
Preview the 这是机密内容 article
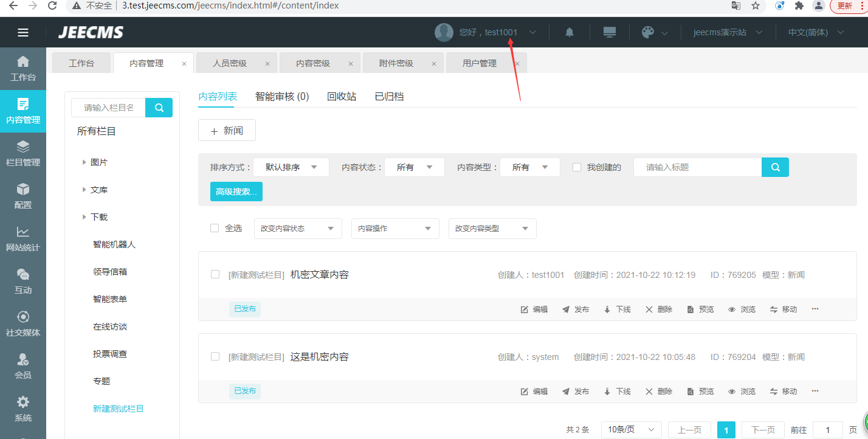700,392
